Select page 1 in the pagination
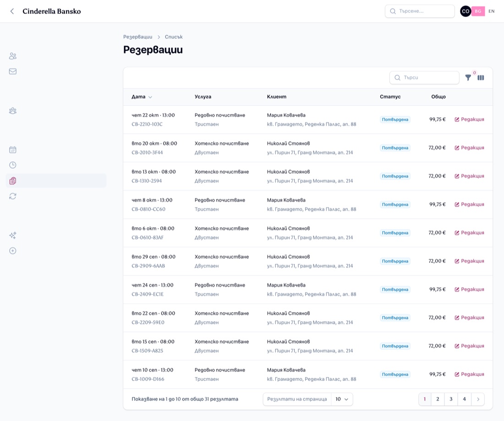 (425, 399)
